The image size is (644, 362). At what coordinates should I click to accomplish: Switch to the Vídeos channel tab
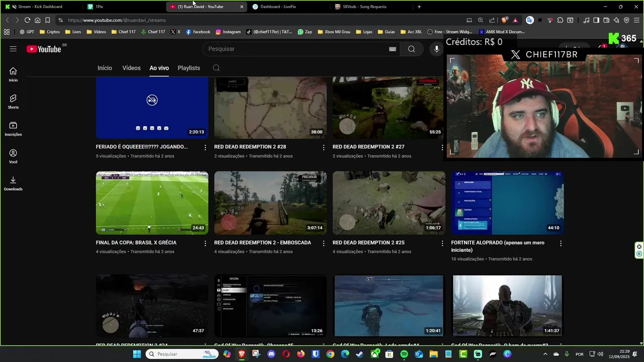tap(131, 68)
